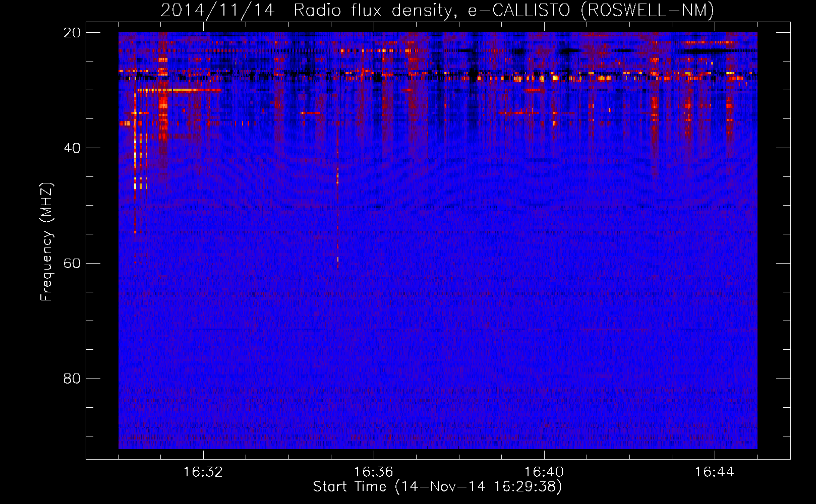
Task: Click the 16:40 time tick label
Action: 544,472
